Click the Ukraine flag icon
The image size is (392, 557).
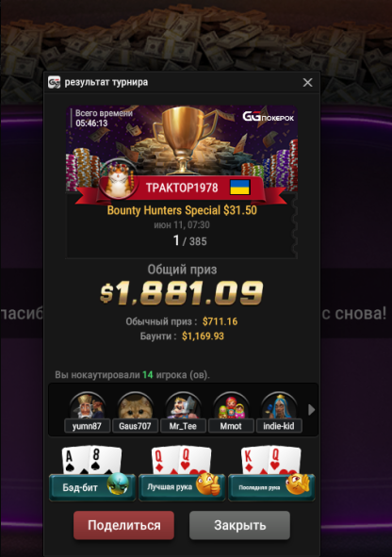239,187
